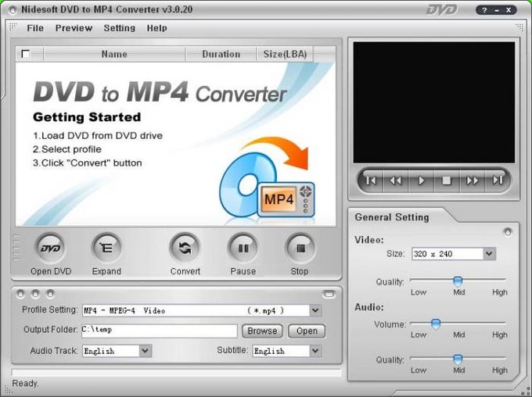Rewind the preview video

point(396,181)
